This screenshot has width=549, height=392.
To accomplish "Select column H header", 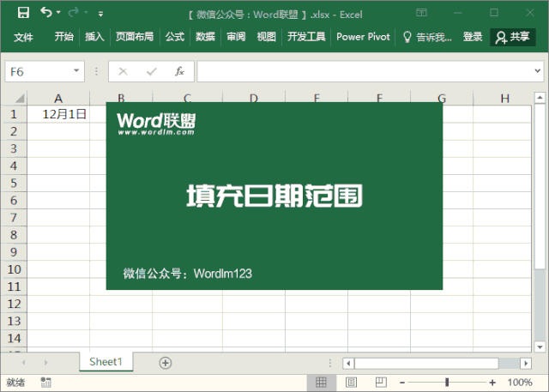I will tap(504, 99).
